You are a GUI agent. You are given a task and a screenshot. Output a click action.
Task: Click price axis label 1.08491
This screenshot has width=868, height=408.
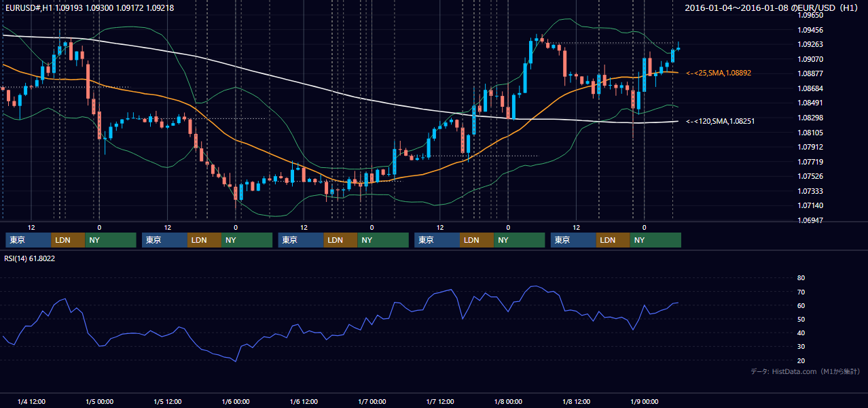810,103
